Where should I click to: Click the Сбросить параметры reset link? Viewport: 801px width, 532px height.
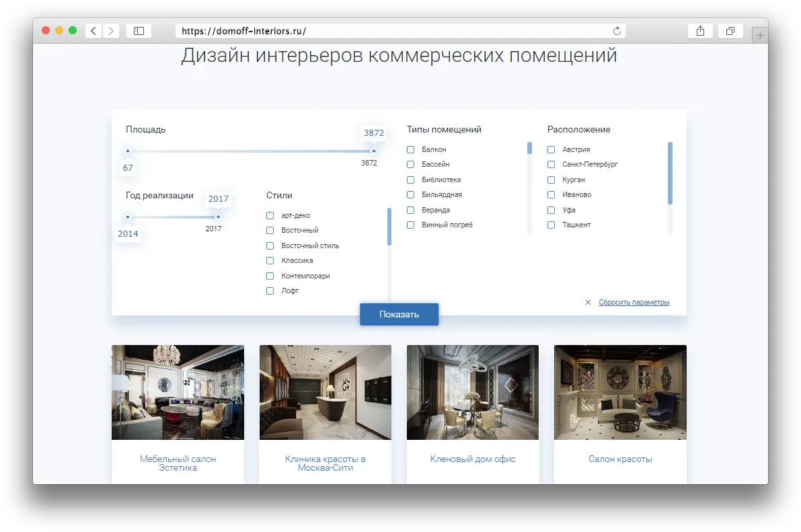click(634, 303)
